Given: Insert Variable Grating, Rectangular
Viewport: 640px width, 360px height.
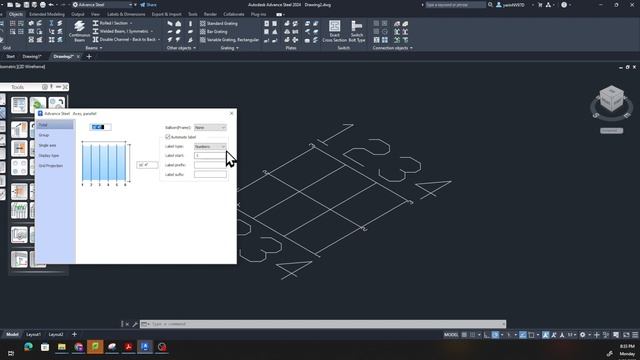Looking at the screenshot, I should [x=229, y=40].
